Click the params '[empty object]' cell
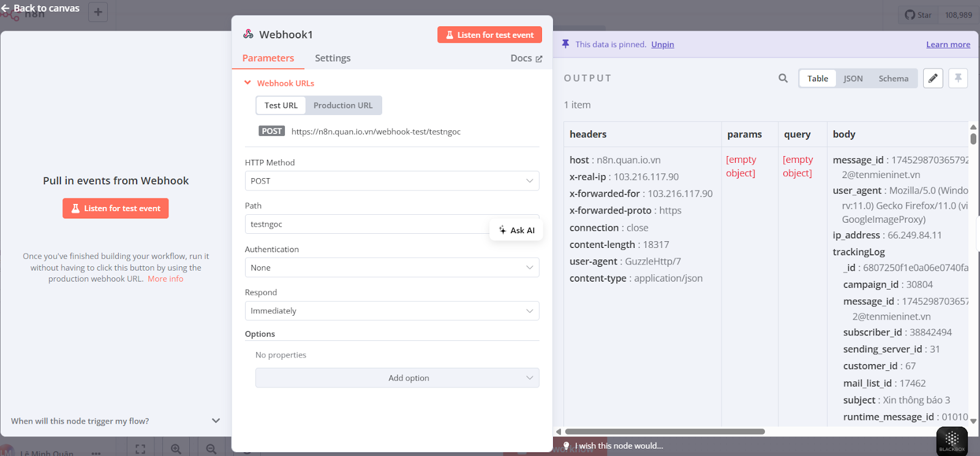980x456 pixels. [x=741, y=166]
